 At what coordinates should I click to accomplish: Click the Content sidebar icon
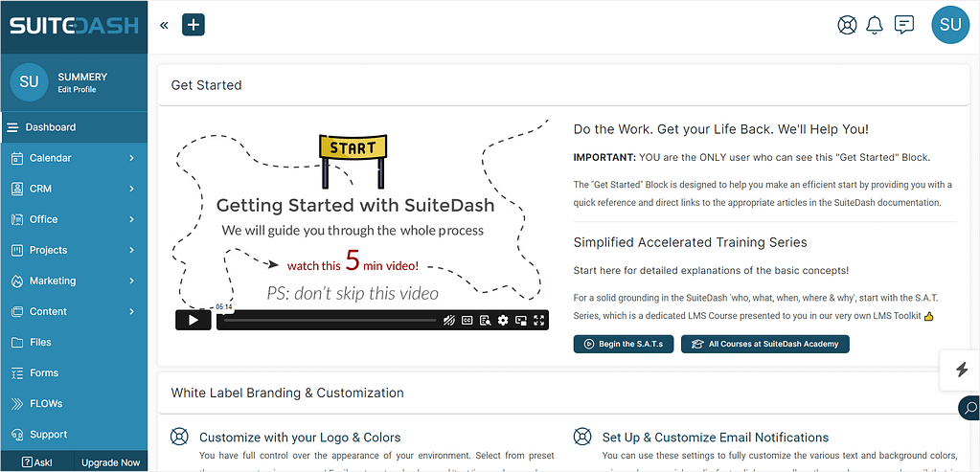(x=17, y=311)
